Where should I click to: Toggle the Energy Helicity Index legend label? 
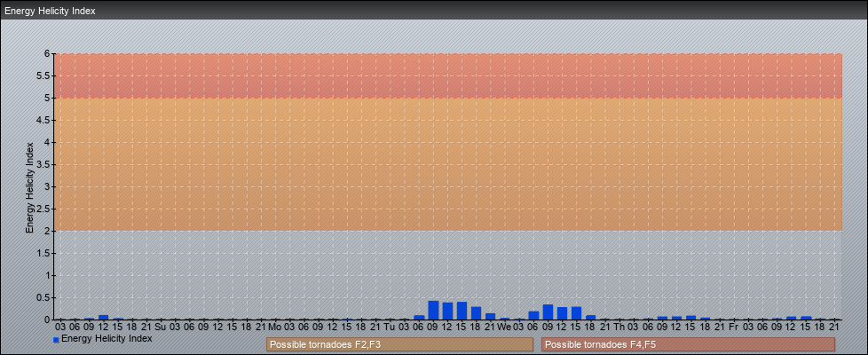(107, 338)
